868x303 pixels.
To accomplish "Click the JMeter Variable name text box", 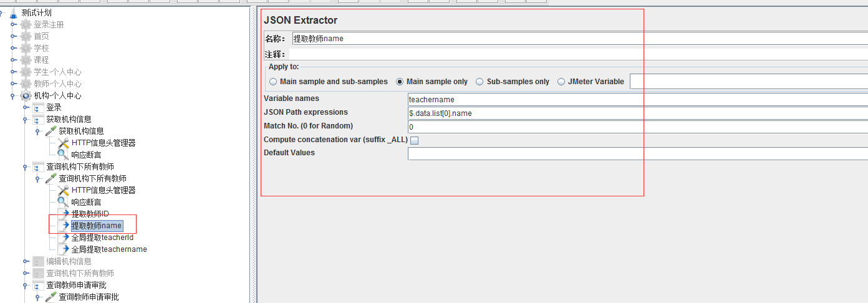I will (749, 82).
